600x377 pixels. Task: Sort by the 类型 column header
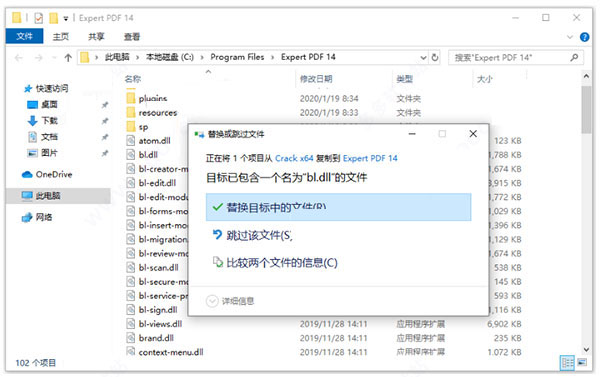[x=404, y=79]
